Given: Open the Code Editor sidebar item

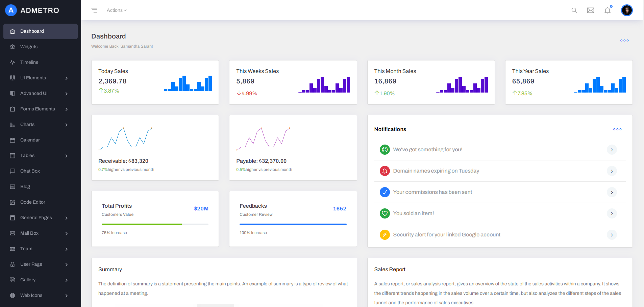Looking at the screenshot, I should 32,202.
